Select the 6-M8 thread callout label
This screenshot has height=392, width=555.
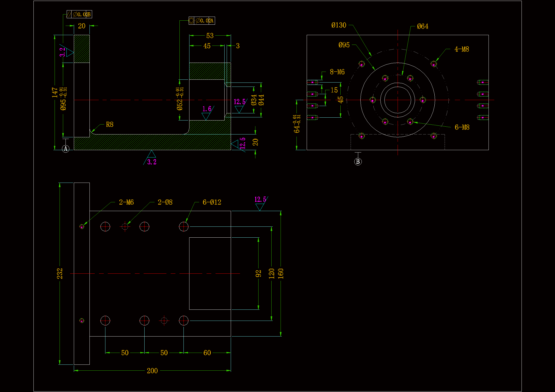[462, 127]
